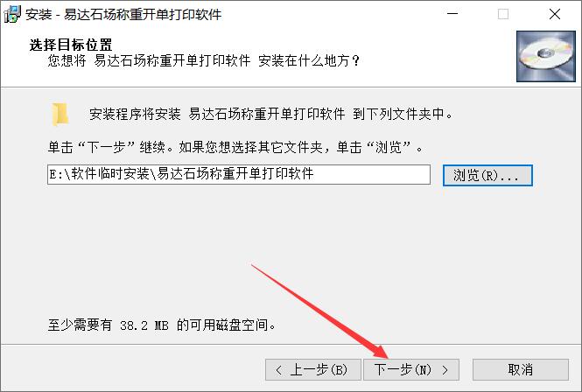Cancel setup with 取消
Screen dimensions: 582x392
pyautogui.click(x=521, y=370)
